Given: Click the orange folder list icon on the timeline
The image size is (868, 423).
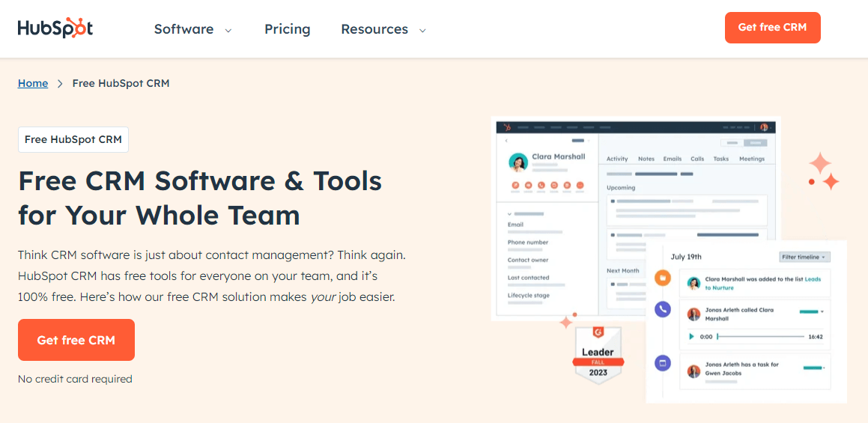Looking at the screenshot, I should (663, 278).
